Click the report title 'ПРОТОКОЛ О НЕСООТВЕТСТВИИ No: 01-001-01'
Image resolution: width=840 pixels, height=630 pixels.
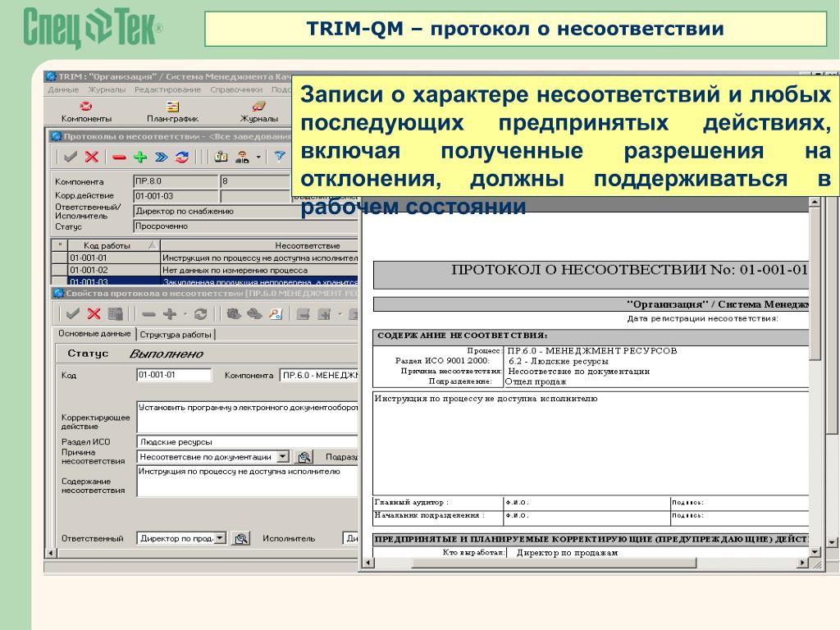pyautogui.click(x=630, y=269)
